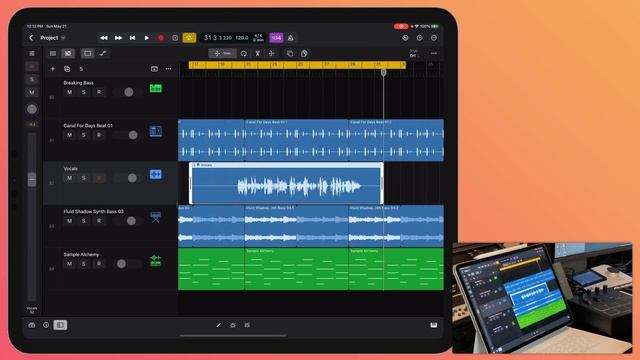Click the Breaking Bass instrument icon
Screen dimensions: 640x360
click(156, 88)
